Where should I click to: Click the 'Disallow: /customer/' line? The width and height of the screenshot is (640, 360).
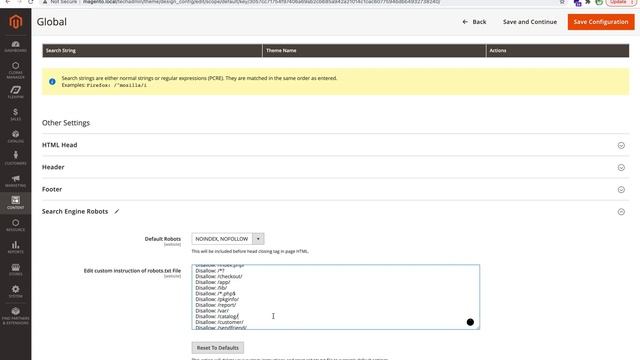coord(219,322)
